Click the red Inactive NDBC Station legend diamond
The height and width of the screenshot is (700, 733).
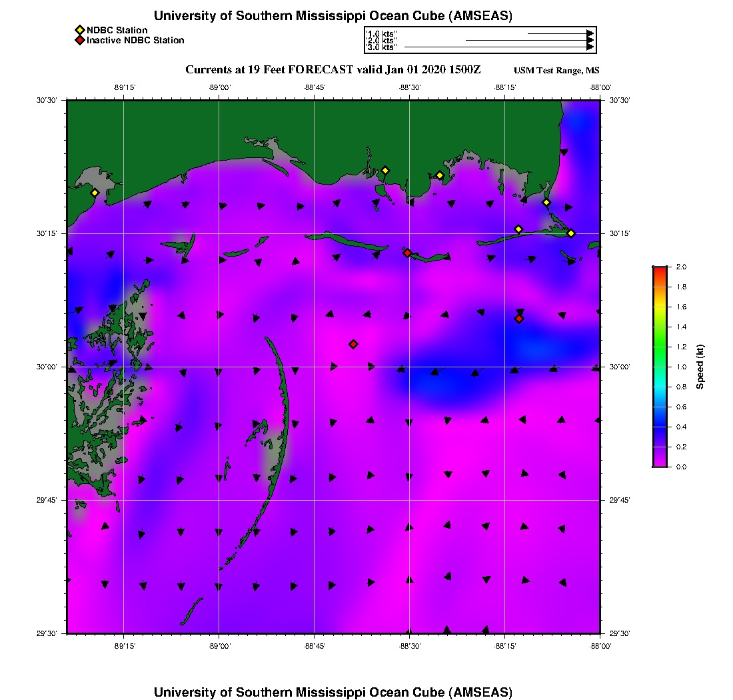[x=79, y=40]
